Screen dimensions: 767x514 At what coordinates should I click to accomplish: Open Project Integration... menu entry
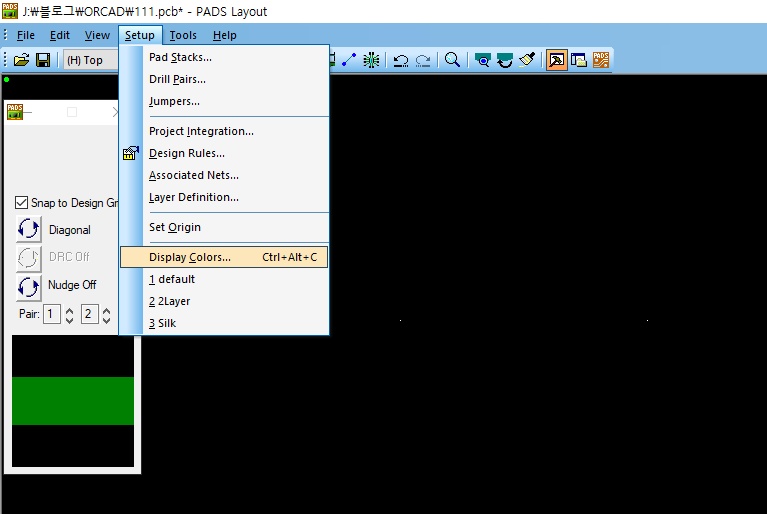tap(224, 131)
